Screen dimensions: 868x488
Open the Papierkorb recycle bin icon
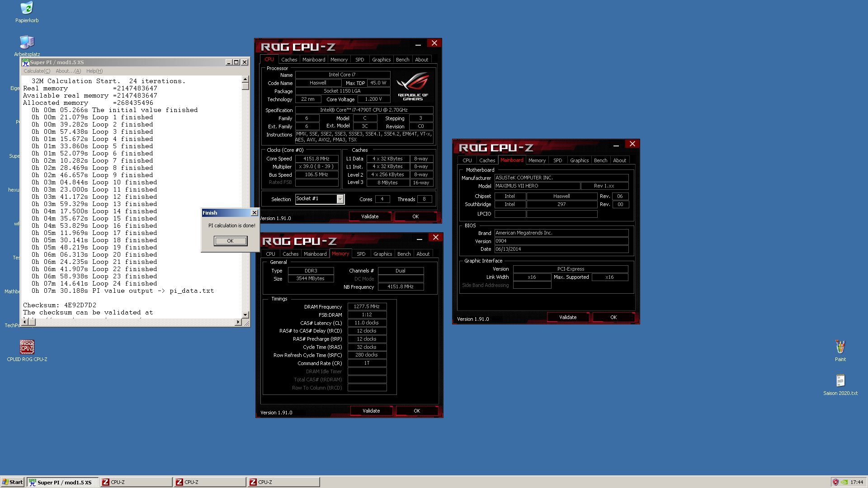point(27,8)
